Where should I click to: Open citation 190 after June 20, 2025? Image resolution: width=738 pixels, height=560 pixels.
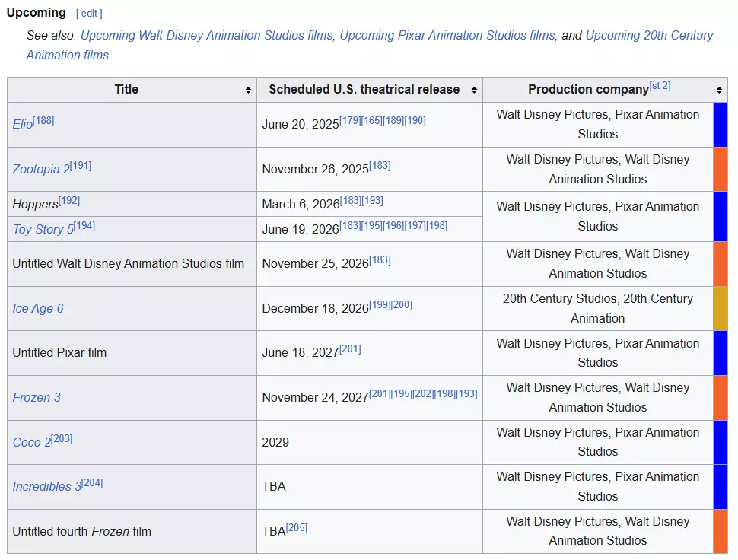pos(415,120)
